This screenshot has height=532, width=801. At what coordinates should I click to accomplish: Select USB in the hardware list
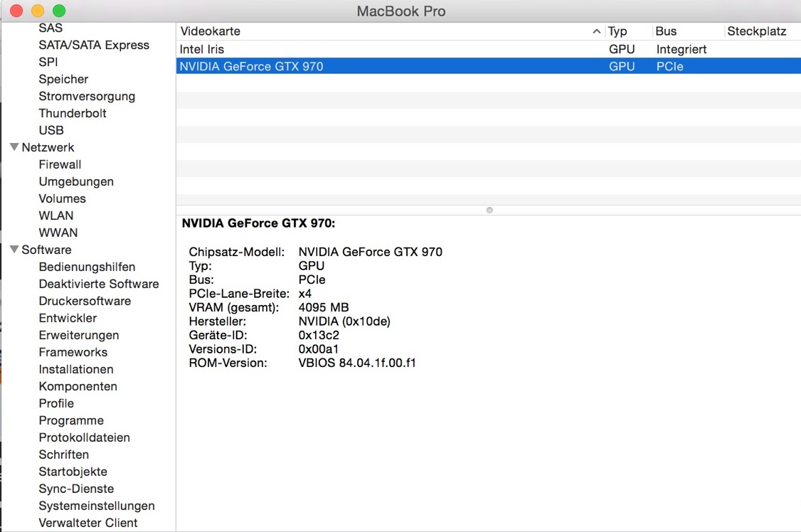[51, 130]
